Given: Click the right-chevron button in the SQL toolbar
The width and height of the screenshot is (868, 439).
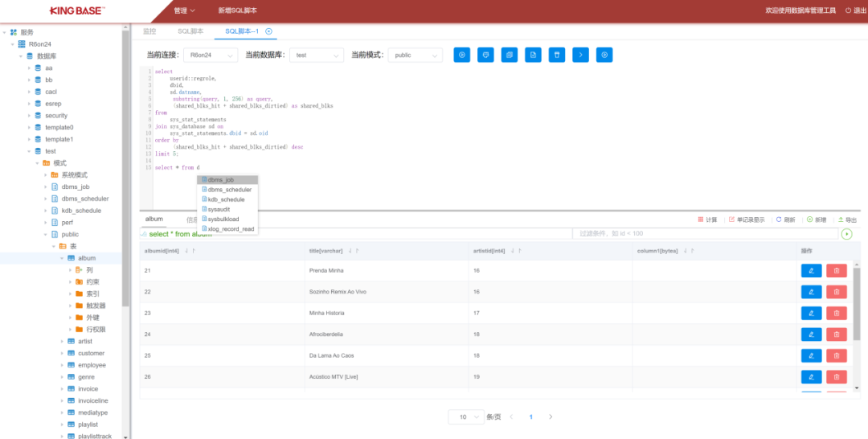Looking at the screenshot, I should (x=581, y=55).
